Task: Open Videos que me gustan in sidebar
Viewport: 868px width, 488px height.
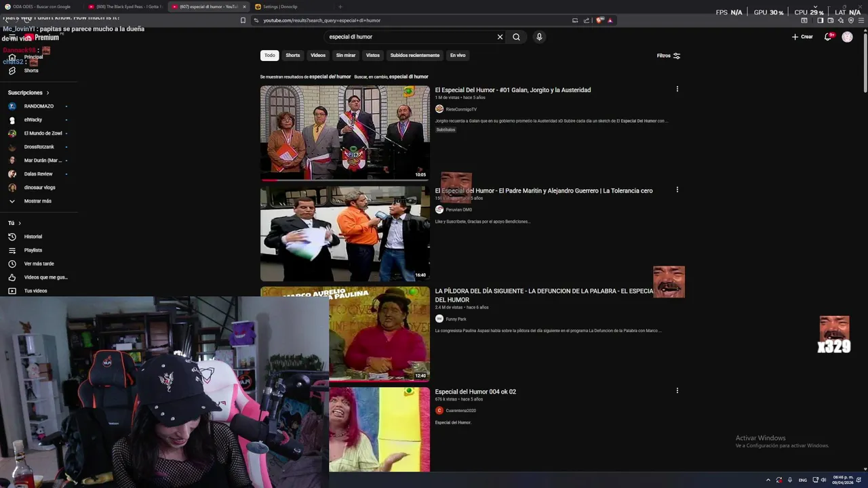Action: click(45, 277)
